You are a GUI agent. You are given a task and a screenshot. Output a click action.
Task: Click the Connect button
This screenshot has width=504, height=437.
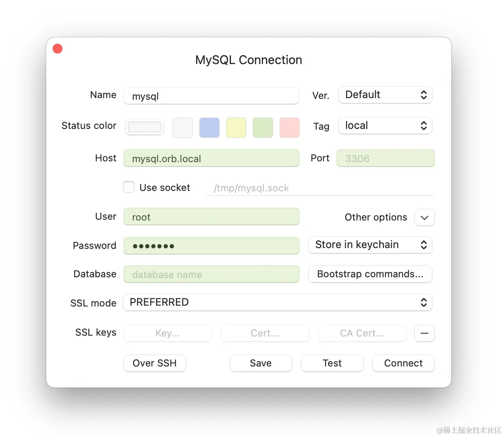point(403,363)
